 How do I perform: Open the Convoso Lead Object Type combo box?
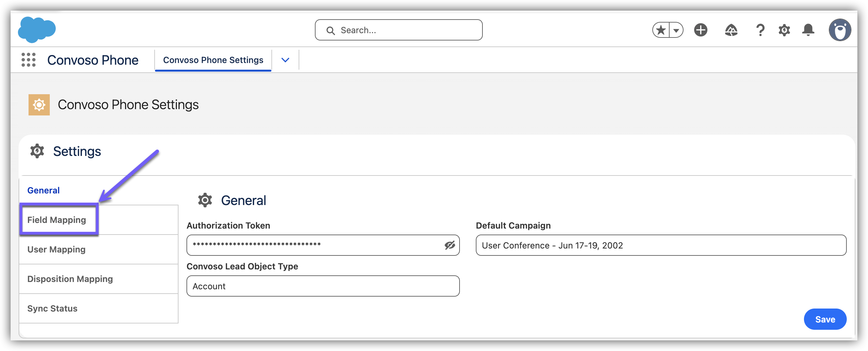tap(323, 286)
